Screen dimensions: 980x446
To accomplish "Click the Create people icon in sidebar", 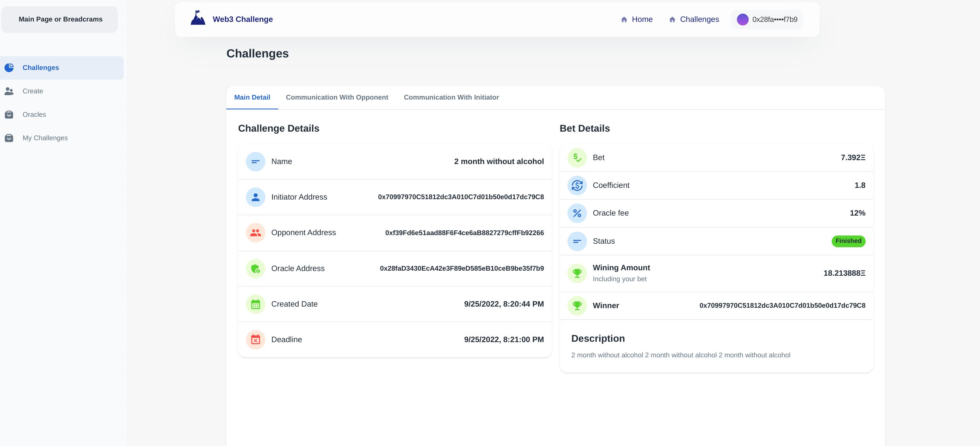I will (9, 91).
